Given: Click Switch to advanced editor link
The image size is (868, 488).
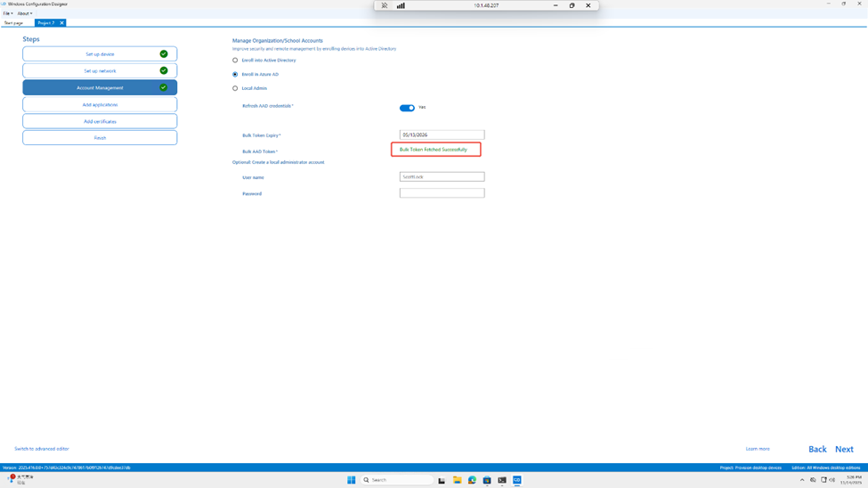Looking at the screenshot, I should tap(42, 449).
